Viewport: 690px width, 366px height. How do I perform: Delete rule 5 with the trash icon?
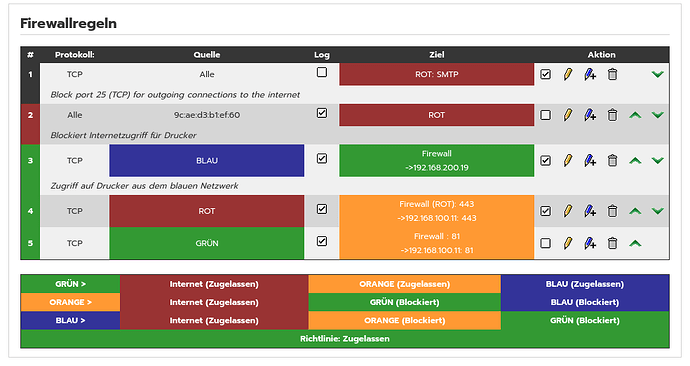pyautogui.click(x=612, y=243)
